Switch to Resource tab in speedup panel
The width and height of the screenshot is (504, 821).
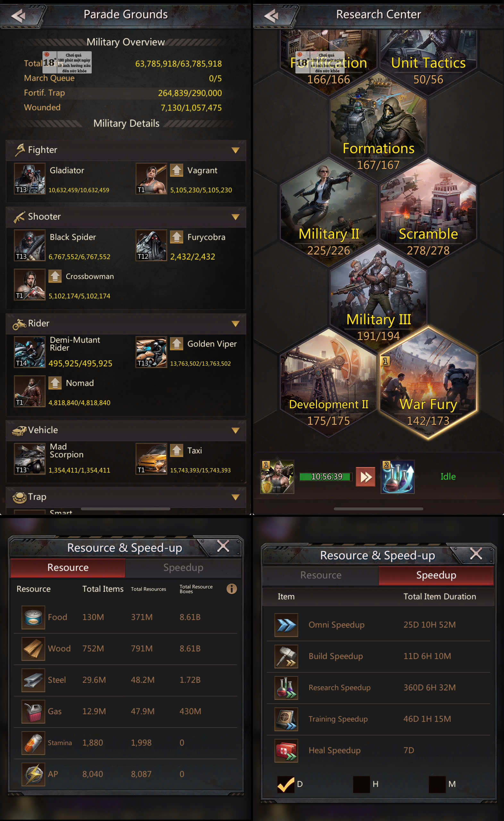[x=321, y=575]
